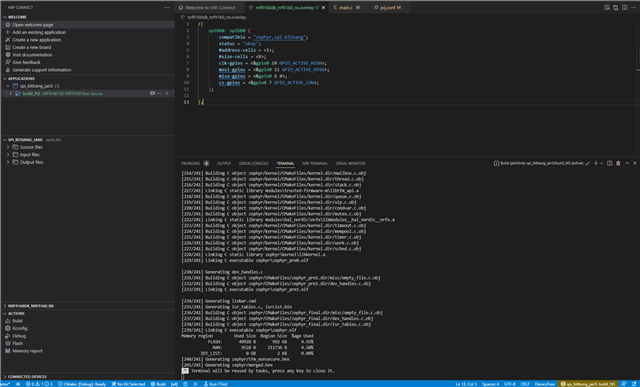The width and height of the screenshot is (640, 387).
Task: Open Kconfig action
Action: point(20,328)
